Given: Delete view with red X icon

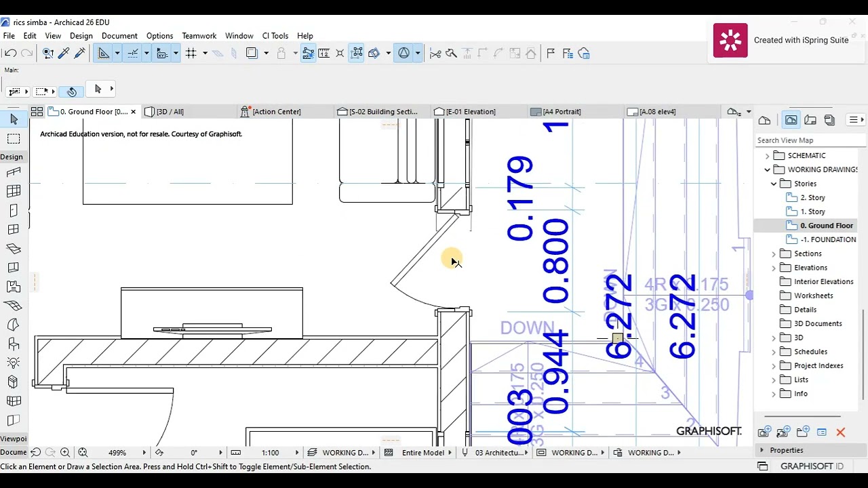Looking at the screenshot, I should [x=840, y=432].
